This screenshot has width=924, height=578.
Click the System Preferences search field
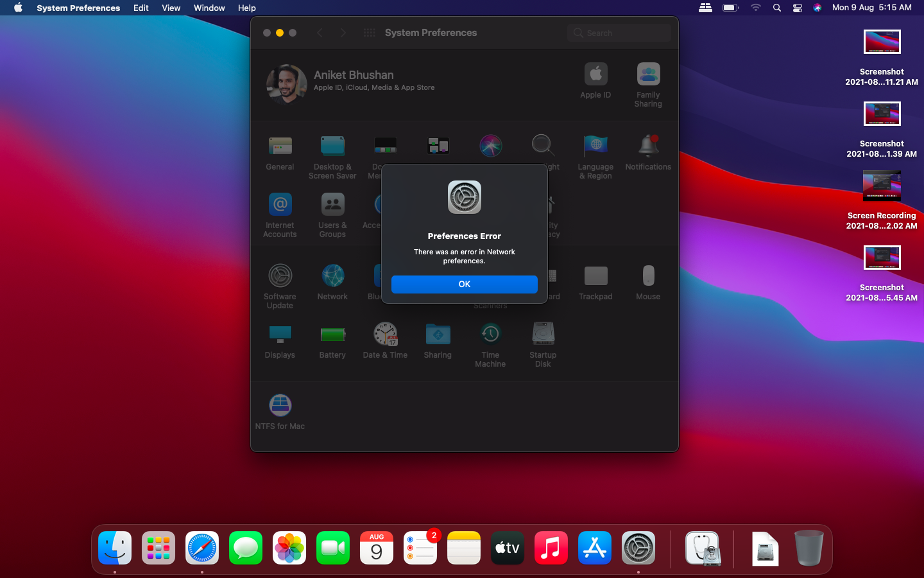pyautogui.click(x=619, y=33)
